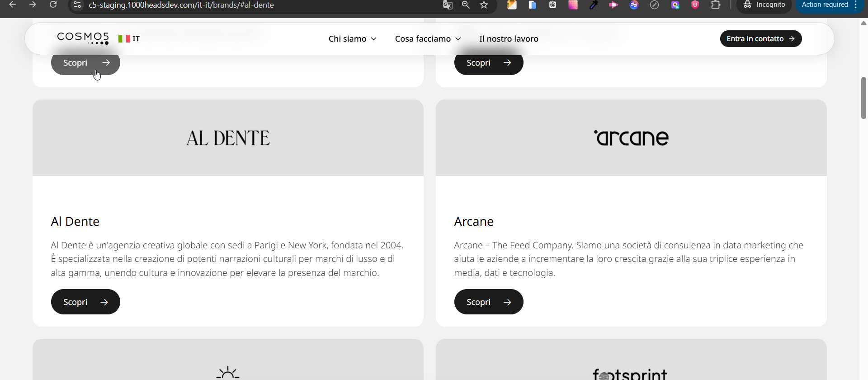Open the blue striped circle extension
Screen dimensions: 868x380
point(634,5)
